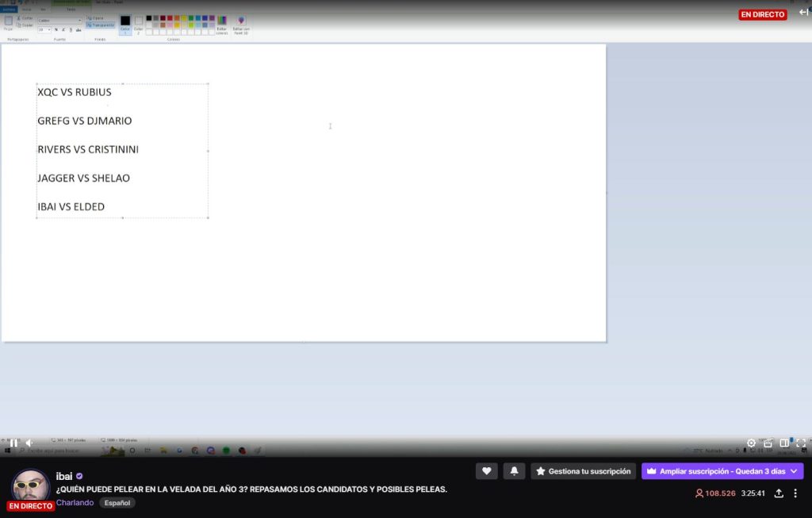Pause the live stream playback
Screen dimensions: 812x518
click(x=13, y=443)
